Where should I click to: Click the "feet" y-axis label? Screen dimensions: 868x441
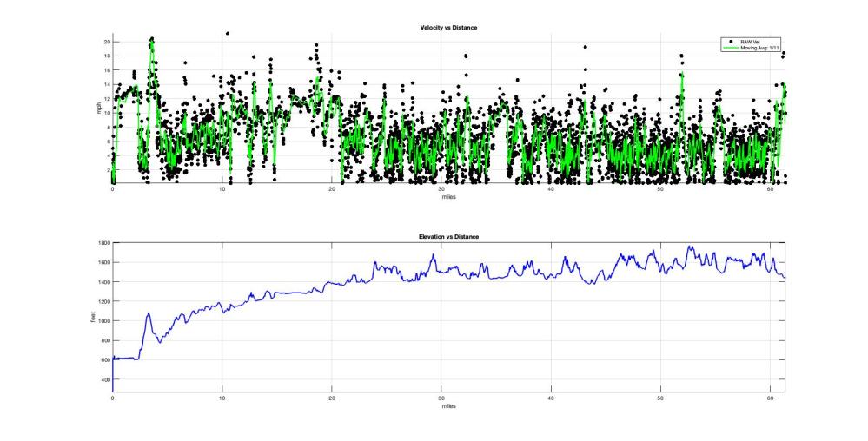click(94, 318)
